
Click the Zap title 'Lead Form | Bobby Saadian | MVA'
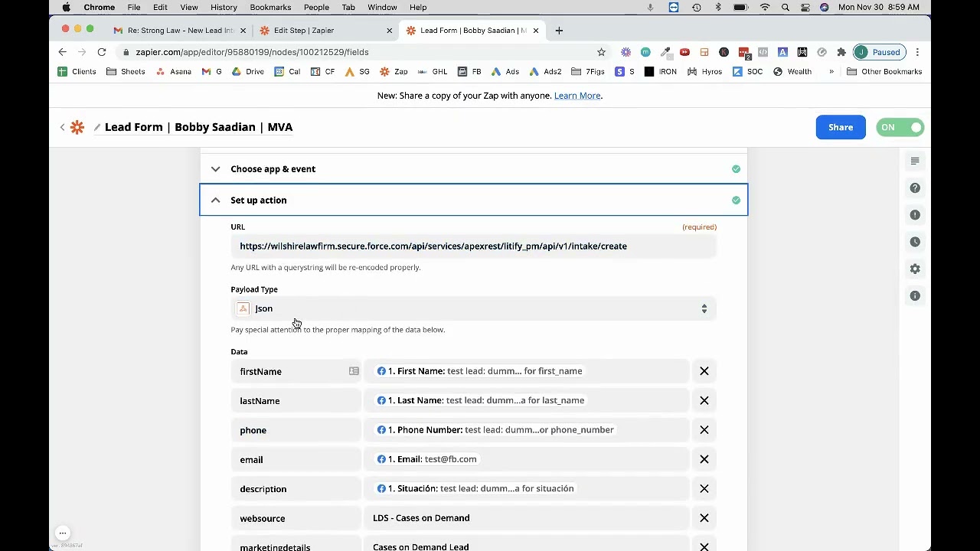point(199,127)
